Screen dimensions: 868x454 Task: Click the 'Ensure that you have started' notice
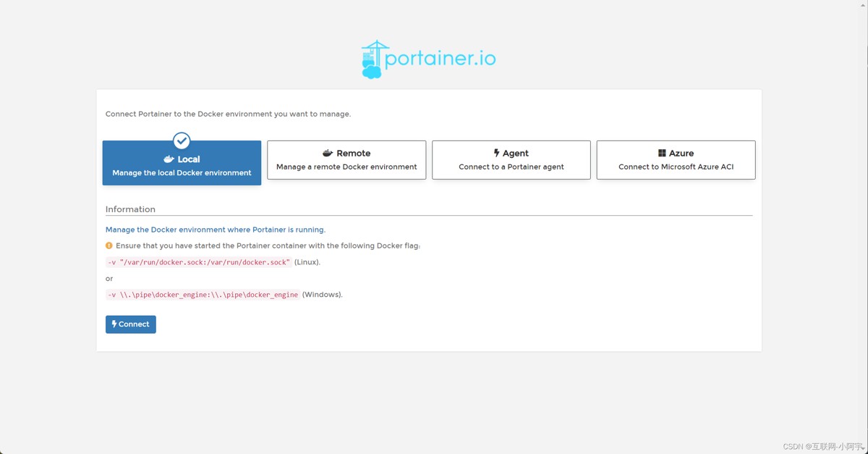click(268, 245)
